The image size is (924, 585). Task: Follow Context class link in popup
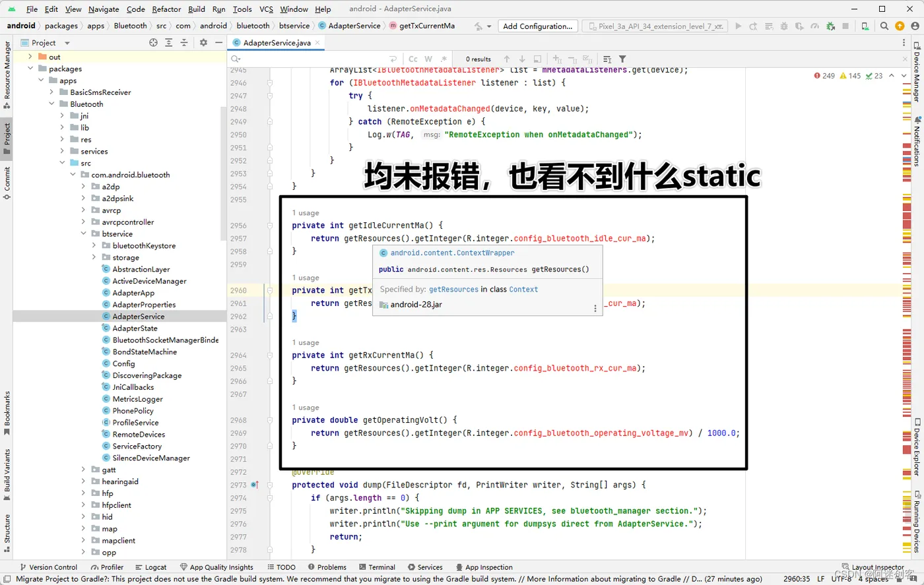click(x=523, y=290)
